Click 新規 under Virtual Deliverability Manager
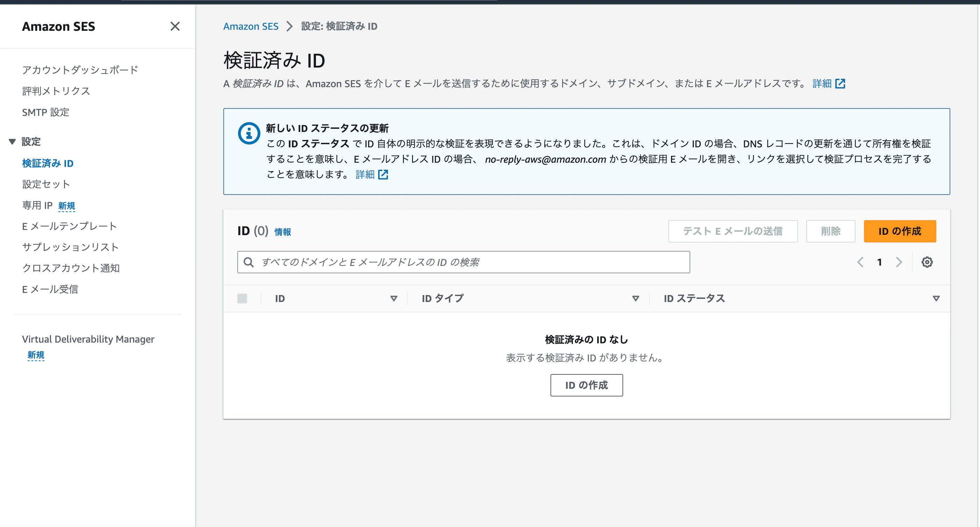 pyautogui.click(x=35, y=355)
